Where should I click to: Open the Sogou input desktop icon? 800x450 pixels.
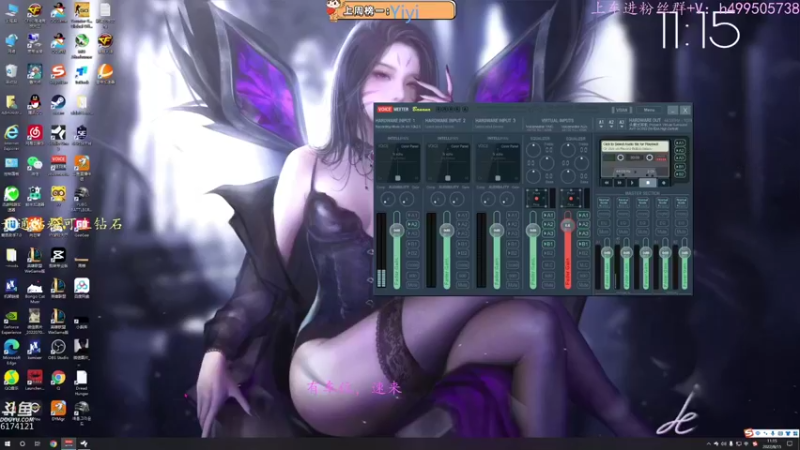pos(58,73)
